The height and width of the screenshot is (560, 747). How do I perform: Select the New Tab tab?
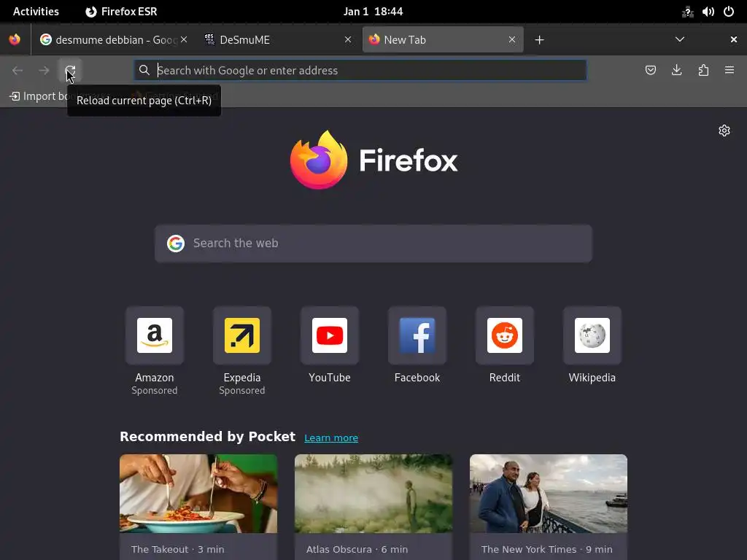tap(443, 39)
